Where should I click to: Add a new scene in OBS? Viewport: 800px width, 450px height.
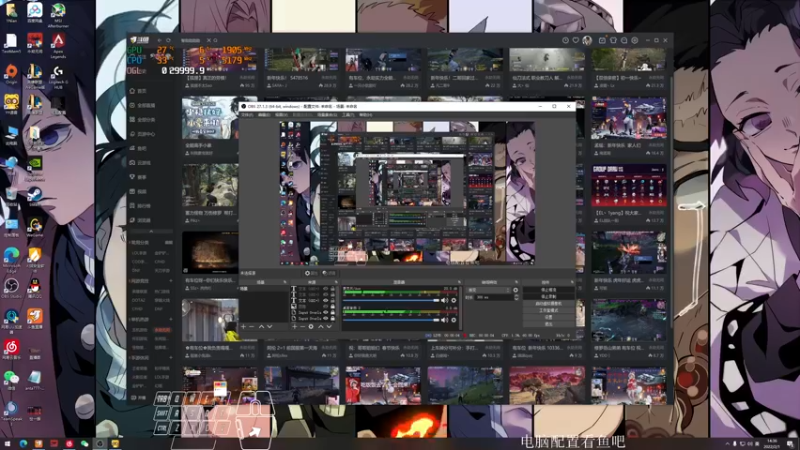tap(243, 327)
